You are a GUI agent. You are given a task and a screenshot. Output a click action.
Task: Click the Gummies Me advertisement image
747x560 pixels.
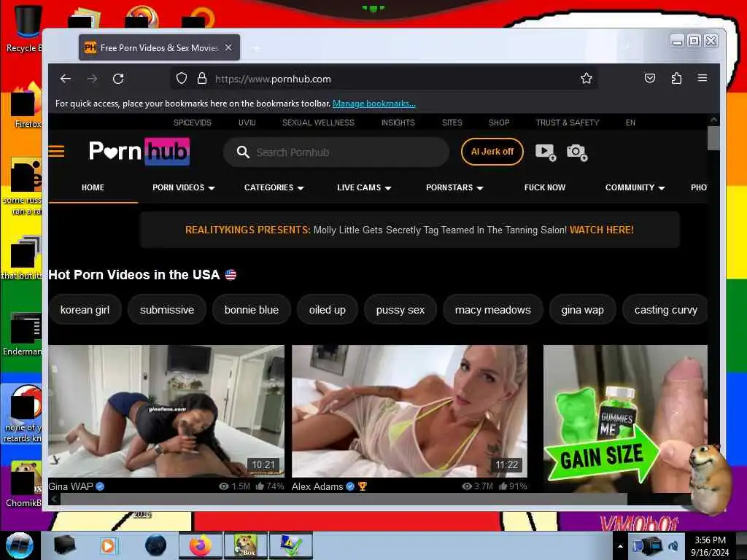click(x=625, y=419)
